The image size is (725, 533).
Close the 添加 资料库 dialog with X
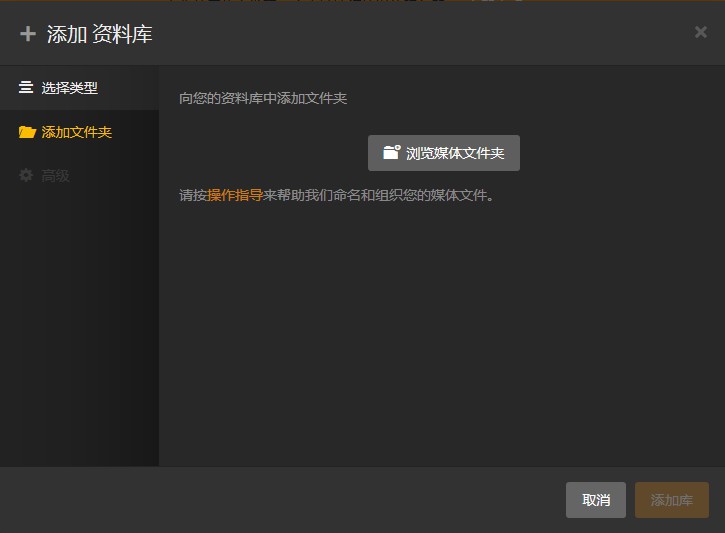point(700,32)
